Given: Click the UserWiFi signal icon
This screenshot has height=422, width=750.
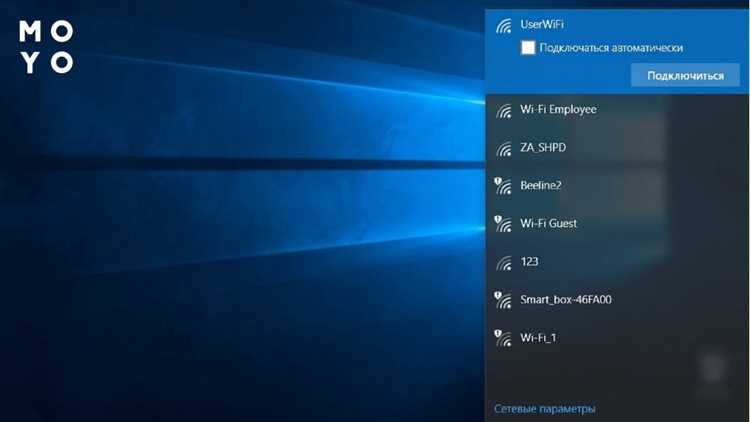Looking at the screenshot, I should coord(504,26).
